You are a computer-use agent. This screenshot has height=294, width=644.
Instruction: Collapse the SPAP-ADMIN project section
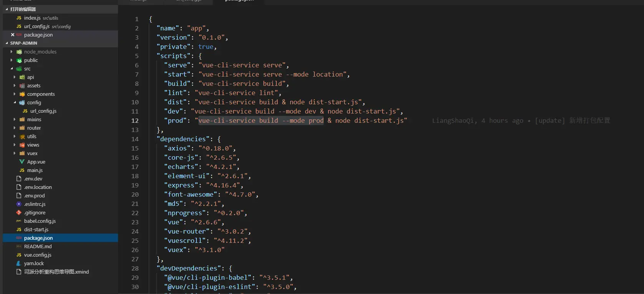pyautogui.click(x=7, y=43)
